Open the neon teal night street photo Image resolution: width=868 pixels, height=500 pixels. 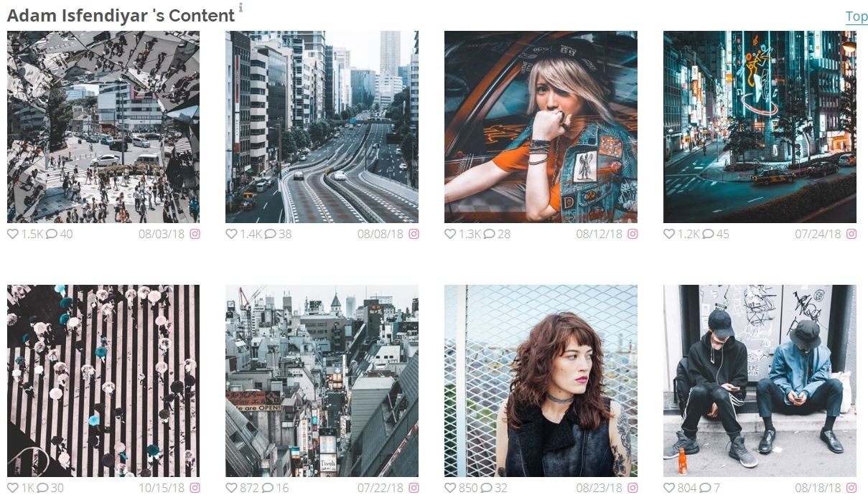click(760, 127)
